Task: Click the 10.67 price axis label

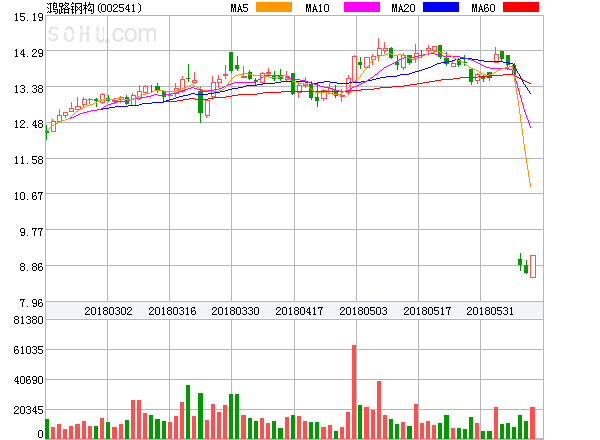Action: (x=29, y=196)
